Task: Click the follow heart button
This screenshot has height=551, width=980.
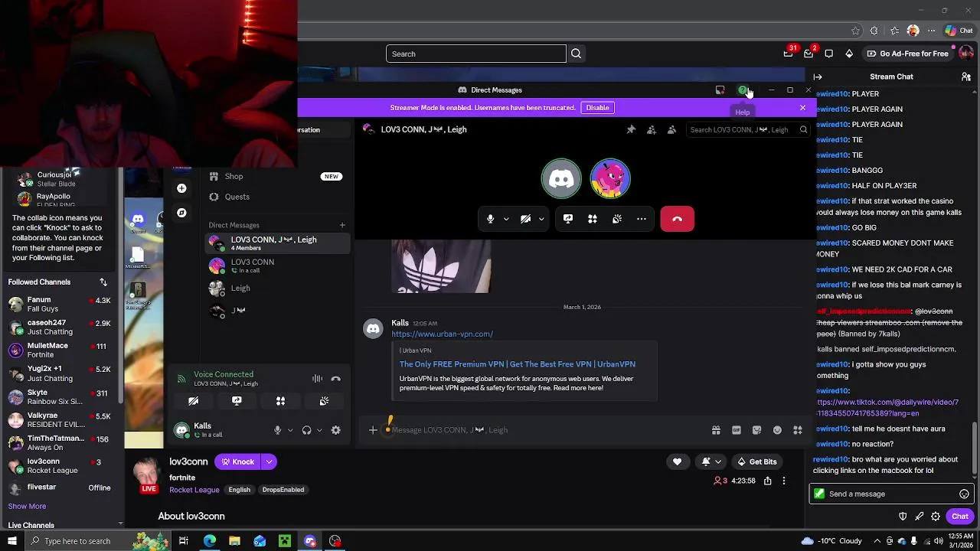Action: pyautogui.click(x=677, y=461)
